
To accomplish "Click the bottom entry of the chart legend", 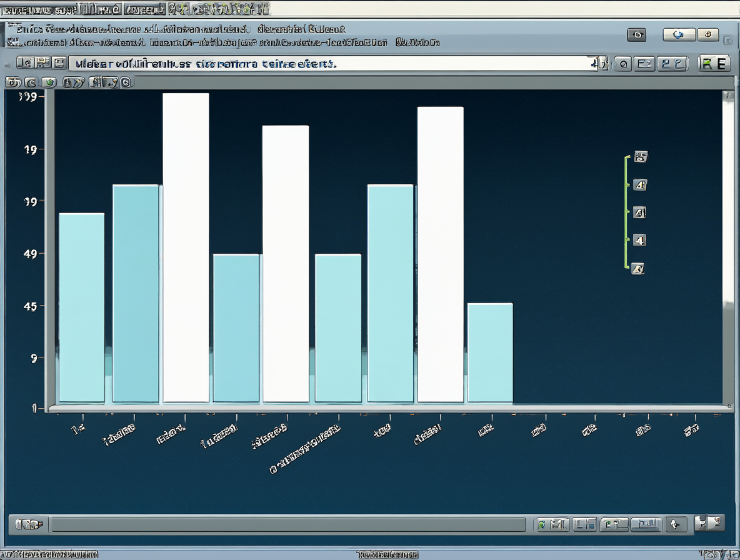I will coord(637,269).
